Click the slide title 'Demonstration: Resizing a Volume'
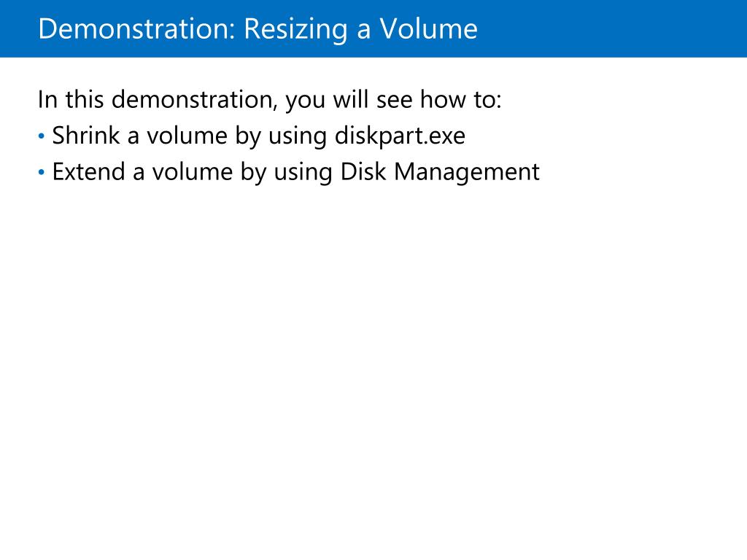The width and height of the screenshot is (747, 560). point(258,29)
